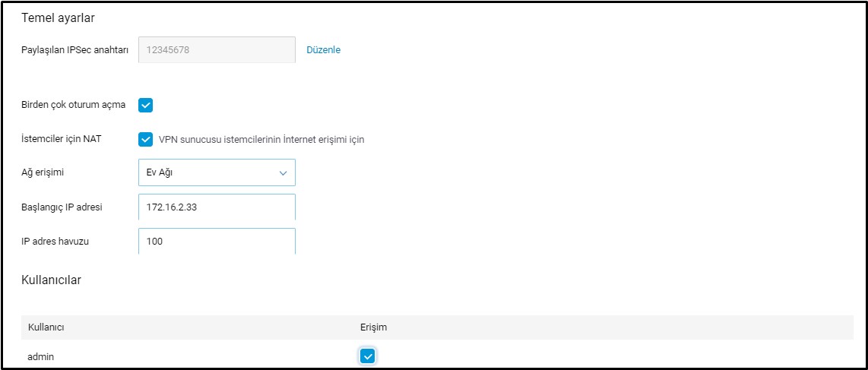Click the Kullanıcılar section heading
The width and height of the screenshot is (868, 370).
pyautogui.click(x=51, y=280)
